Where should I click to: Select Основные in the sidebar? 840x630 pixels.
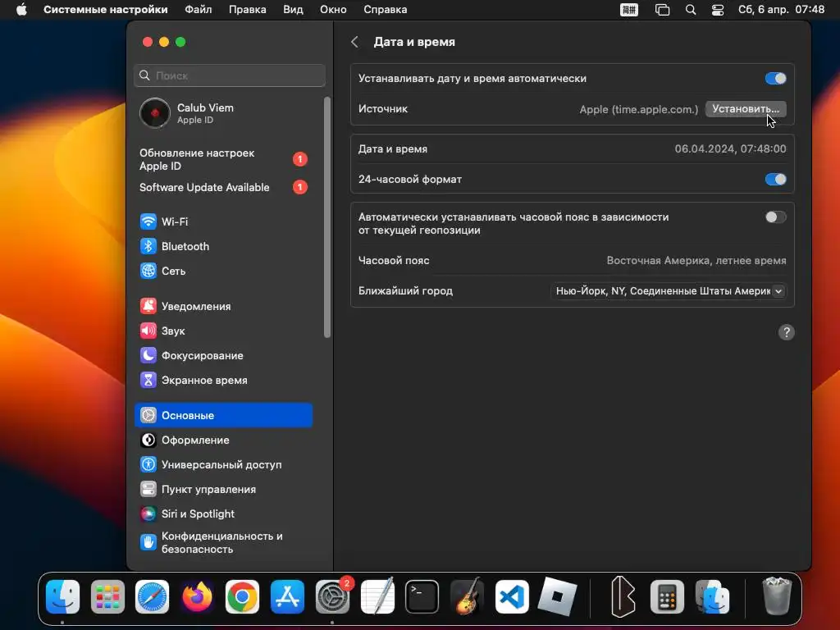point(223,415)
